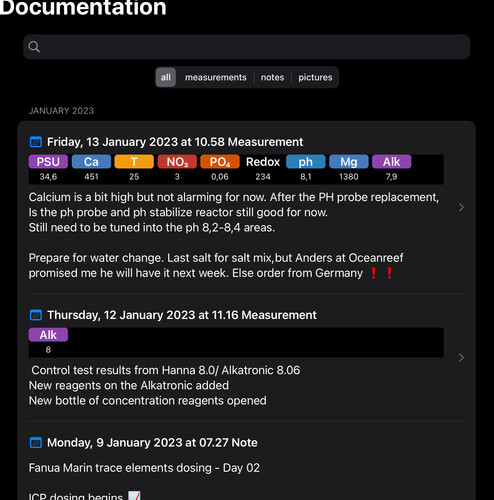Click the red exclamation marks after Germany
The width and height of the screenshot is (494, 500).
[381, 273]
